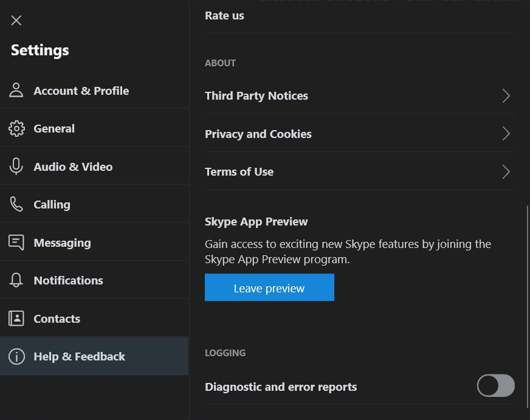Click the ABOUT section header
Image resolution: width=530 pixels, height=420 pixels.
[221, 63]
